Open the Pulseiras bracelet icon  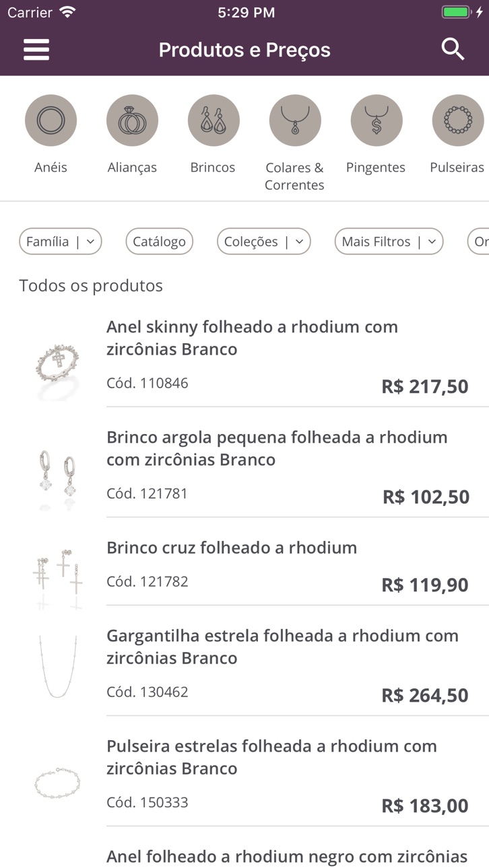(x=458, y=120)
